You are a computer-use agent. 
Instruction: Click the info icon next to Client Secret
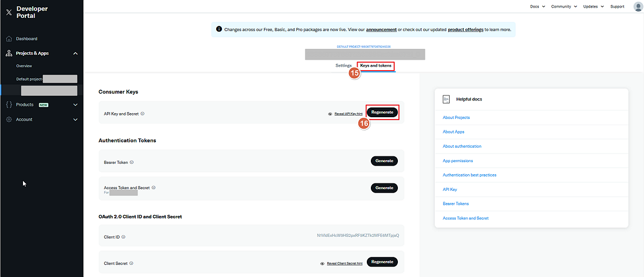click(x=132, y=263)
